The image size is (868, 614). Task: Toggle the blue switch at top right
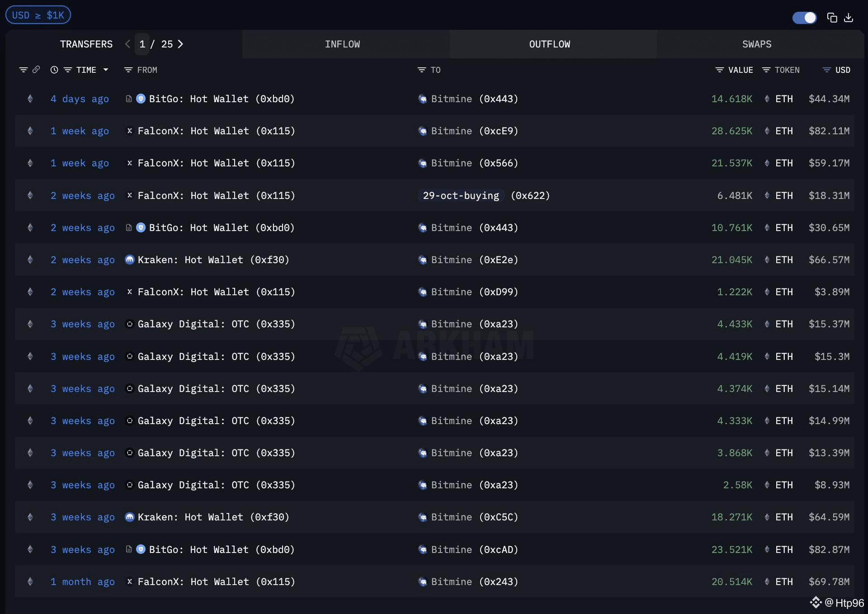pyautogui.click(x=804, y=18)
